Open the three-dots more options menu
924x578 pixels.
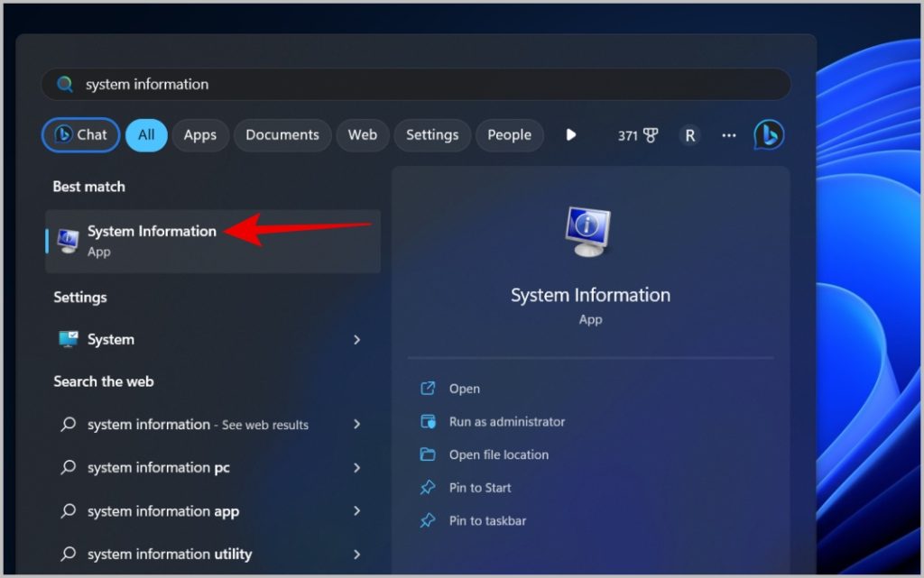tap(729, 135)
